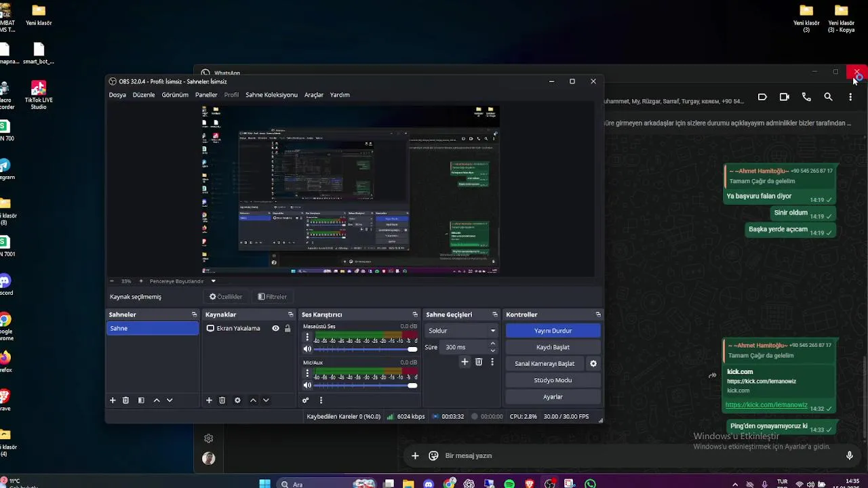Screen dimensions: 868x488
Task: Start WhatsApp voice call icon
Action: pyautogui.click(x=806, y=97)
